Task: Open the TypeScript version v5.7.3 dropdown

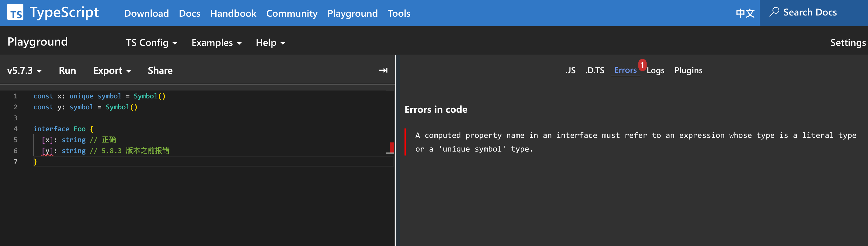Action: pos(24,71)
